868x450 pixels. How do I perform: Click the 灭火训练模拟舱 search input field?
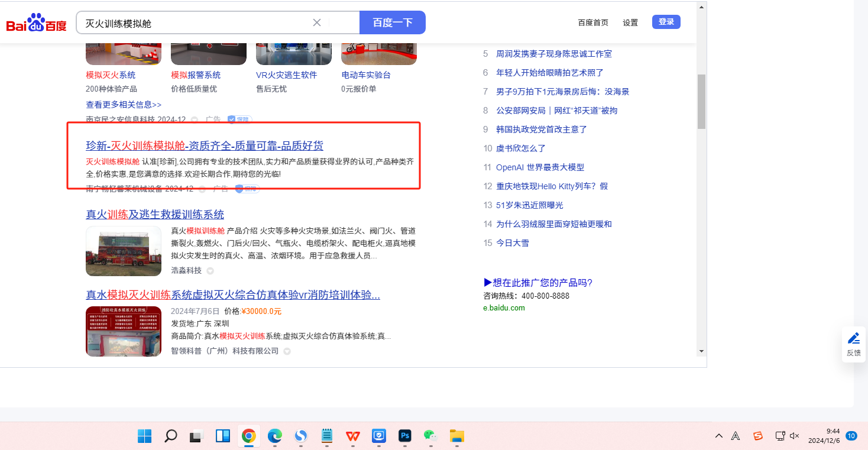(x=195, y=23)
